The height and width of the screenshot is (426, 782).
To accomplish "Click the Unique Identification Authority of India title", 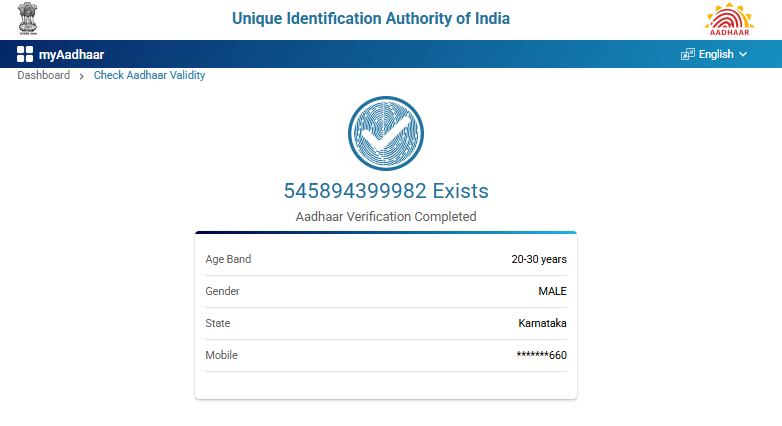I will [x=371, y=19].
